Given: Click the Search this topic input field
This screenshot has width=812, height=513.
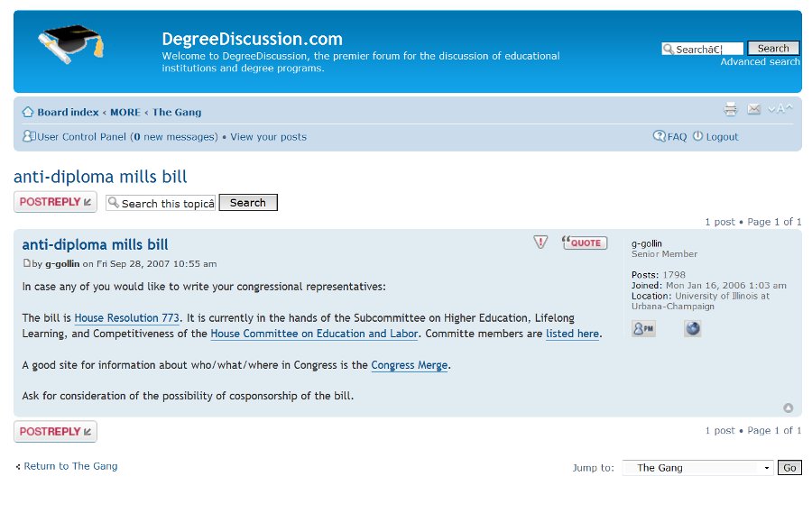Looking at the screenshot, I should coord(161,203).
